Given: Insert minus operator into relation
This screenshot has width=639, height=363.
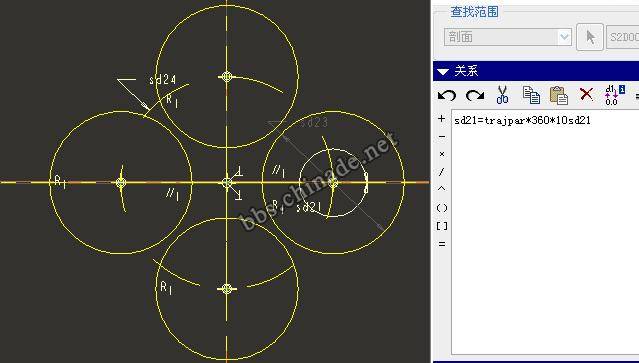Looking at the screenshot, I should [x=442, y=136].
